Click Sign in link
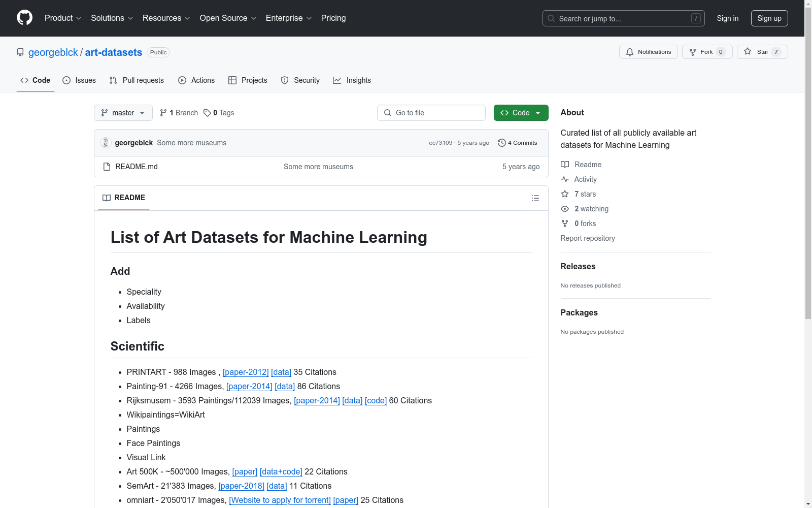 point(728,18)
